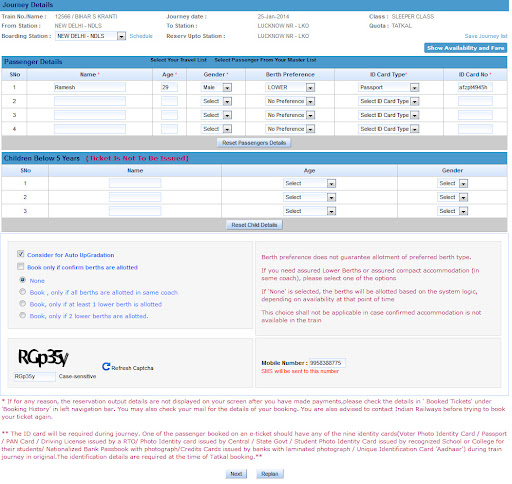Click the SLEEPER CLASS text
The width and height of the screenshot is (512, 484).
pyautogui.click(x=413, y=16)
